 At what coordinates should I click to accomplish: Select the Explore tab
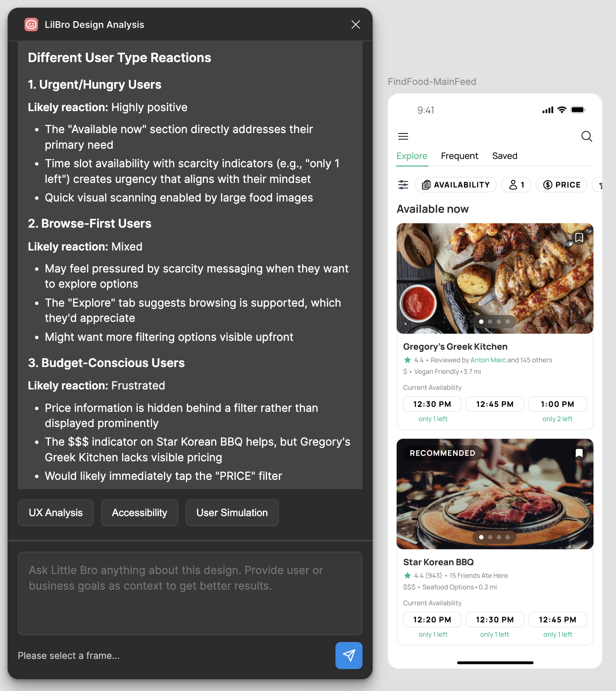(x=412, y=156)
